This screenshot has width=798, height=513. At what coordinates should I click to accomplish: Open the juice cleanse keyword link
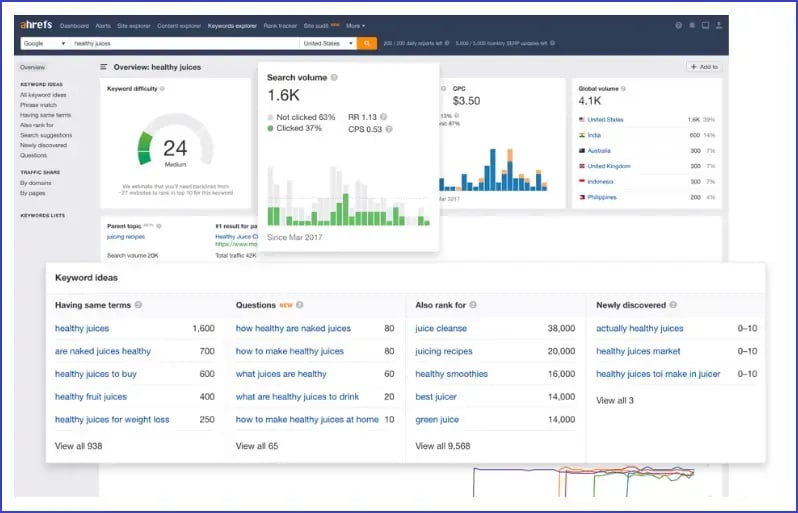coord(441,328)
